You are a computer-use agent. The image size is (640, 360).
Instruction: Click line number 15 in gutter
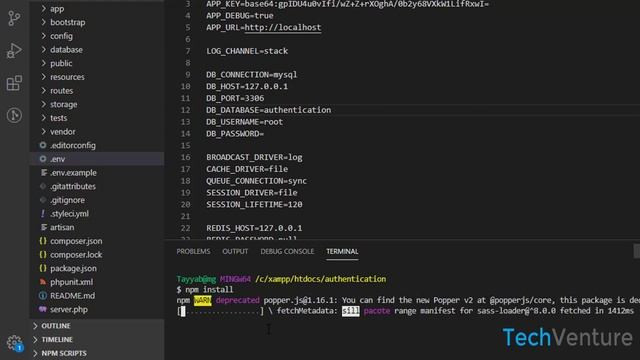(x=185, y=145)
